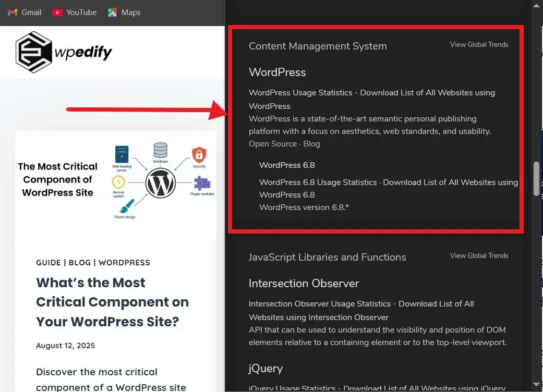Click the scrollbar down arrow
This screenshot has height=392, width=543.
point(536,385)
